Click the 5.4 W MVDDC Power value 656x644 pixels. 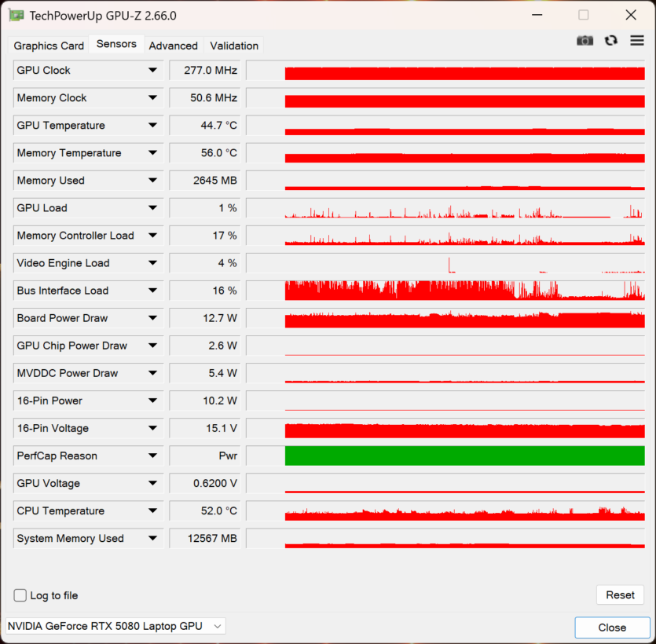pyautogui.click(x=205, y=373)
